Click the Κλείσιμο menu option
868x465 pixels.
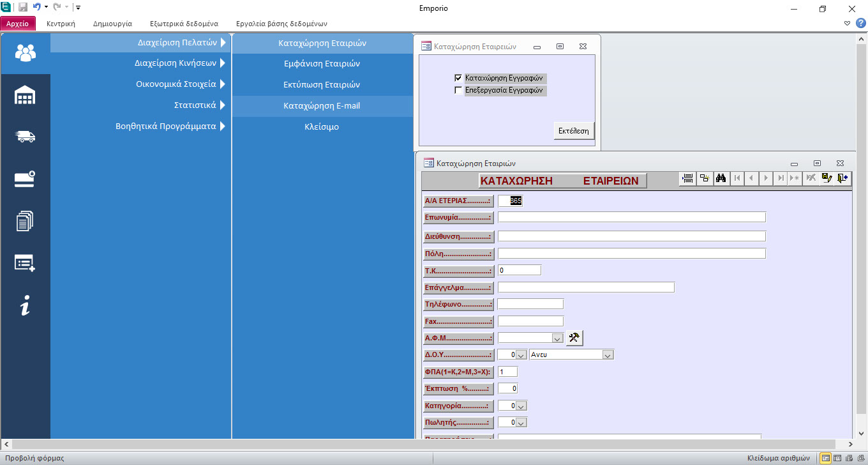[322, 126]
